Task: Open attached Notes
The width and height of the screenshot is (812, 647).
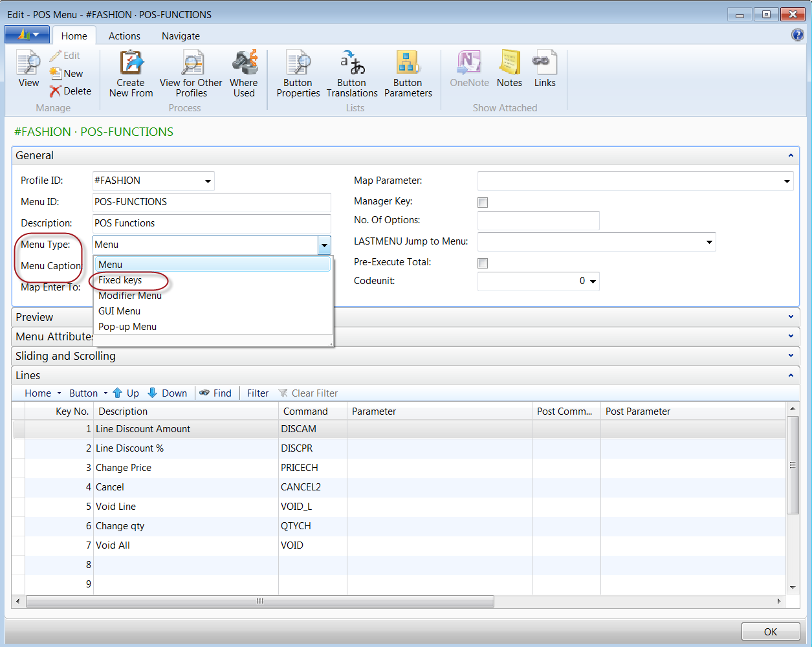Action: coord(509,63)
